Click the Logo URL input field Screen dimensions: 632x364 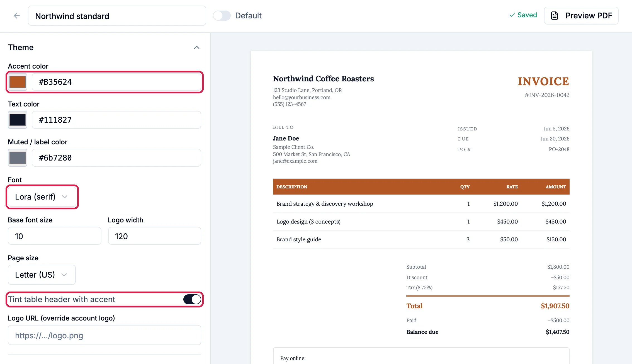[104, 335]
